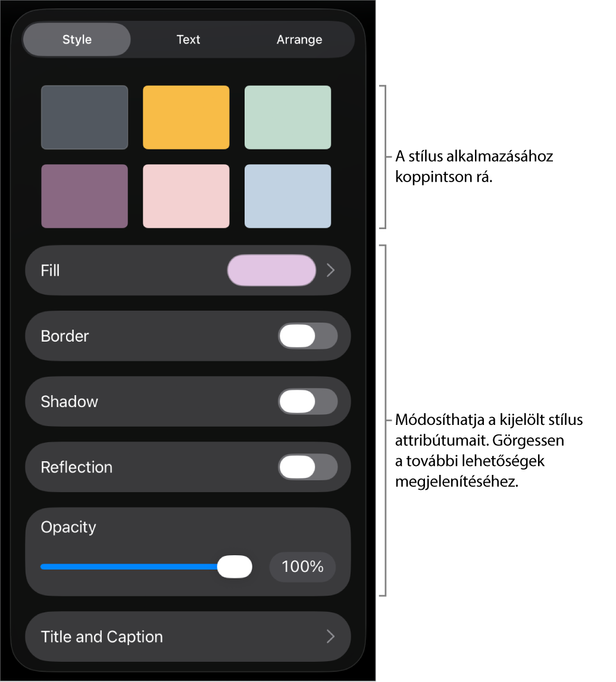The image size is (616, 682).
Task: Turn on the Border switch
Action: [x=308, y=336]
